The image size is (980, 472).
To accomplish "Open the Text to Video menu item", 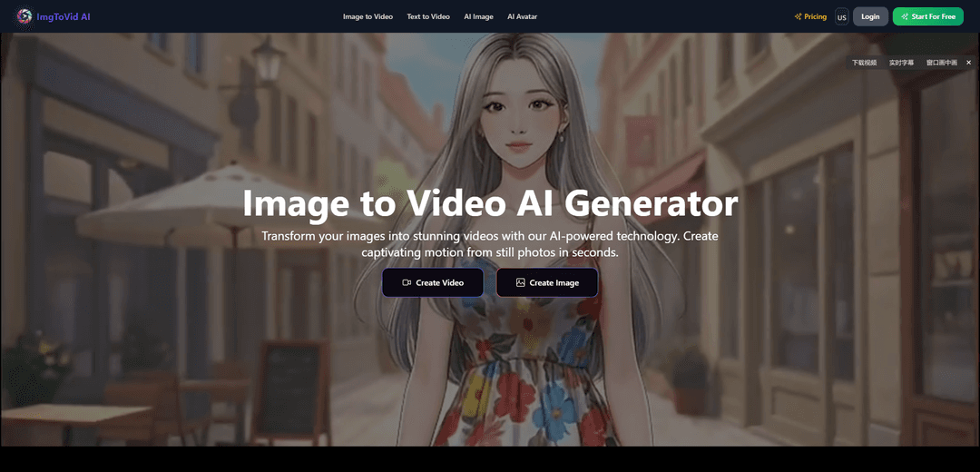I will (428, 17).
